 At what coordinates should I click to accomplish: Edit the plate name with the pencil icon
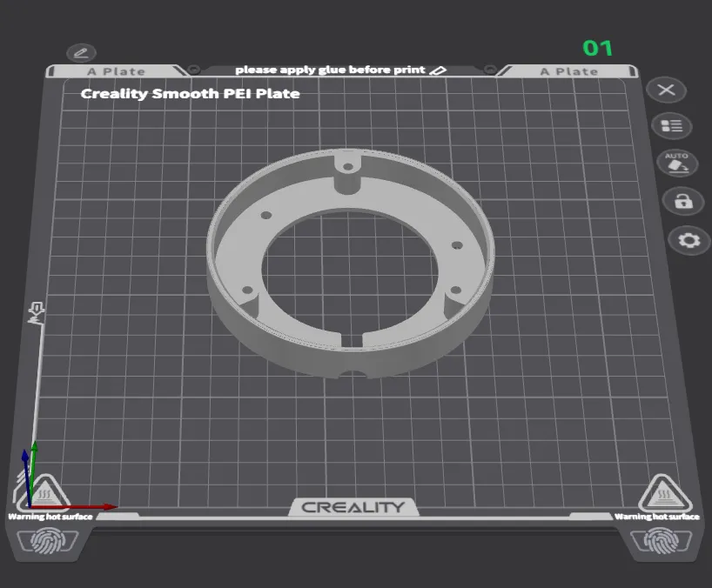tap(80, 53)
